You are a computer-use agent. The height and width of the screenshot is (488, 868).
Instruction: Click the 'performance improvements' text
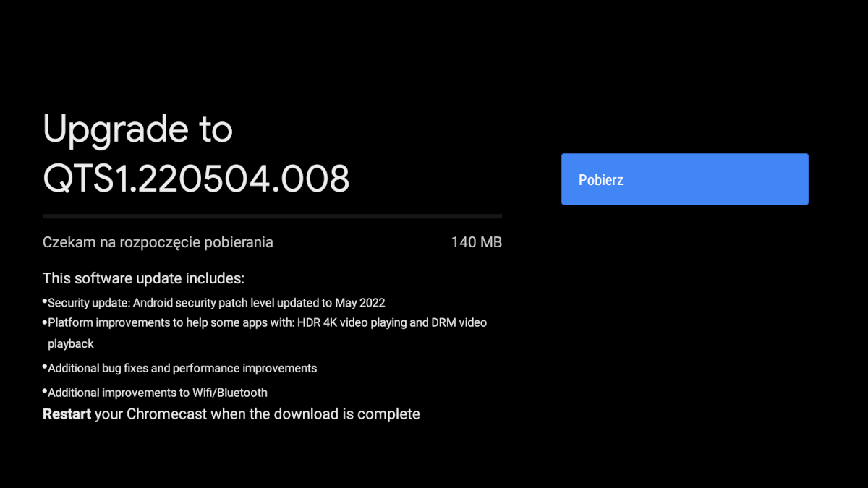pos(246,368)
